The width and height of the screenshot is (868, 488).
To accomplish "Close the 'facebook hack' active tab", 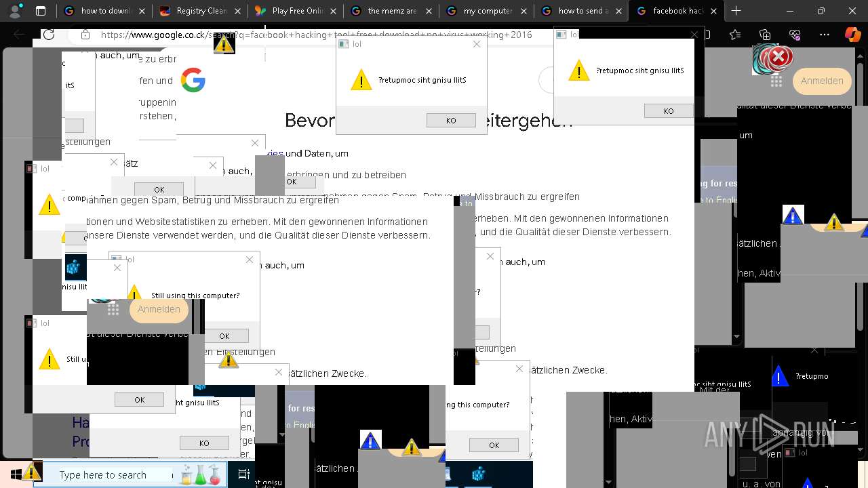I will pos(713,11).
